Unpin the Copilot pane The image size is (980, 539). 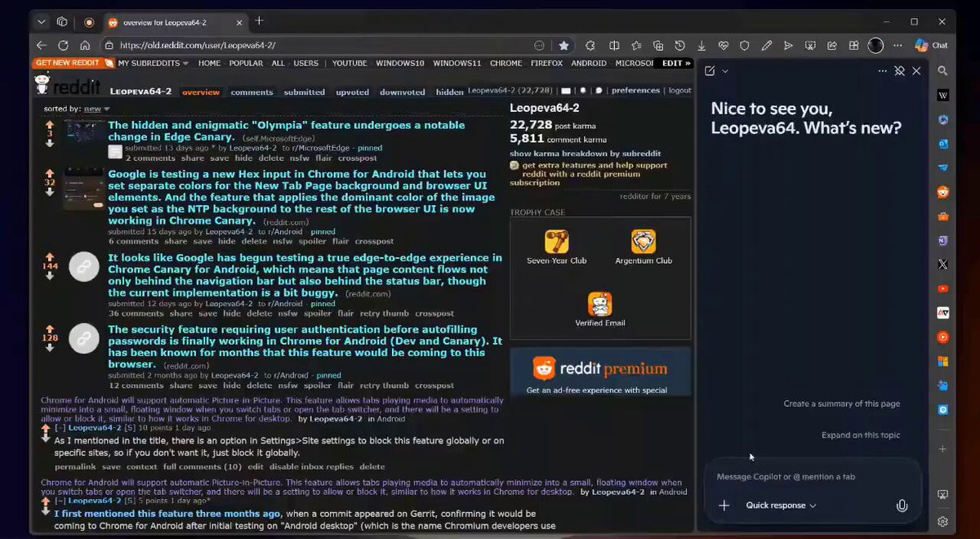pos(899,71)
